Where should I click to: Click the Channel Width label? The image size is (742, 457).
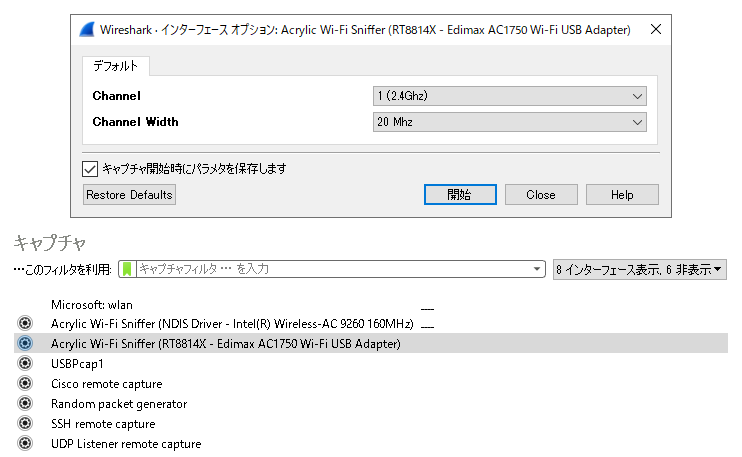[x=135, y=122]
